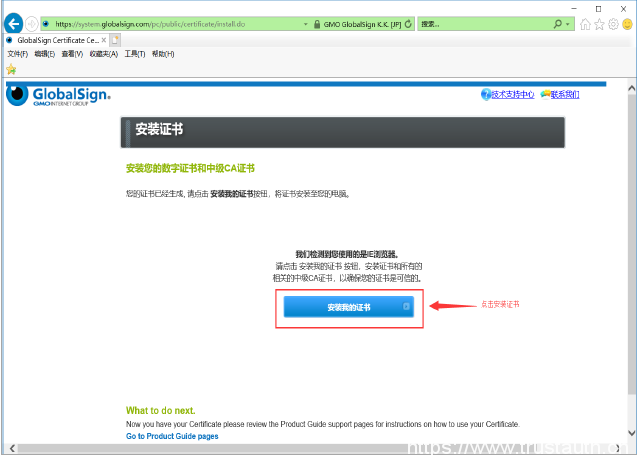Click the refresh icon in address bar
The image size is (637, 462).
tap(408, 24)
